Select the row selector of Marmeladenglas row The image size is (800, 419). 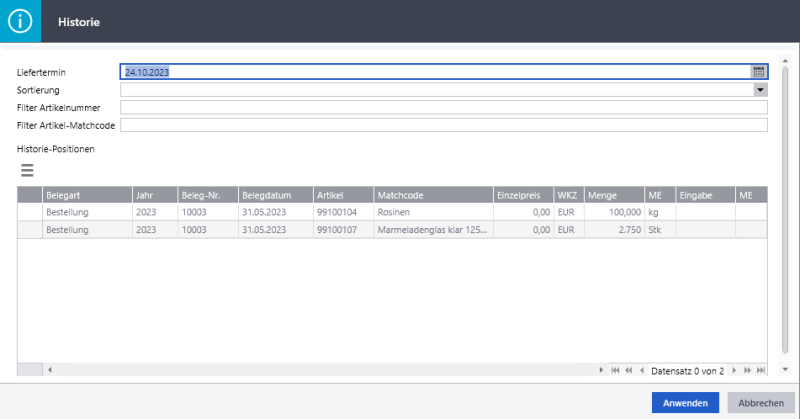30,230
